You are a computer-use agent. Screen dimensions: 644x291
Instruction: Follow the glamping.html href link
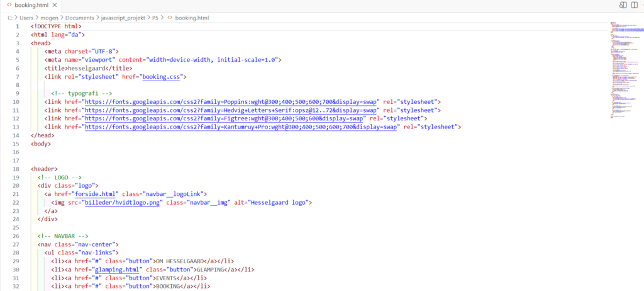[118, 270]
